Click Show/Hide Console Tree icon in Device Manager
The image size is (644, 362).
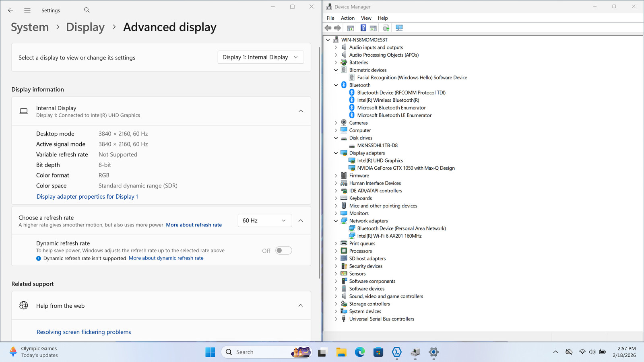[x=351, y=28]
